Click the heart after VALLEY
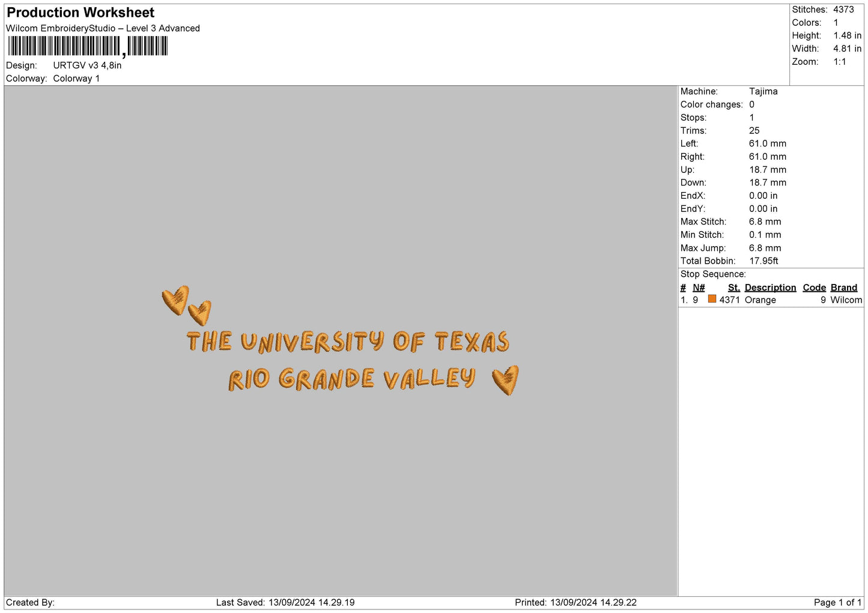Viewport: 868px width, 613px height. [506, 380]
